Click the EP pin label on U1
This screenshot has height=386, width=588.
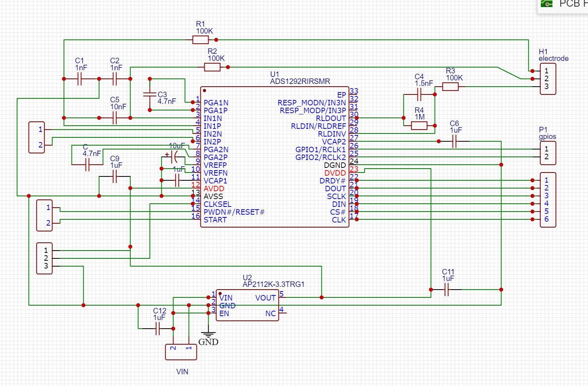[x=342, y=95]
